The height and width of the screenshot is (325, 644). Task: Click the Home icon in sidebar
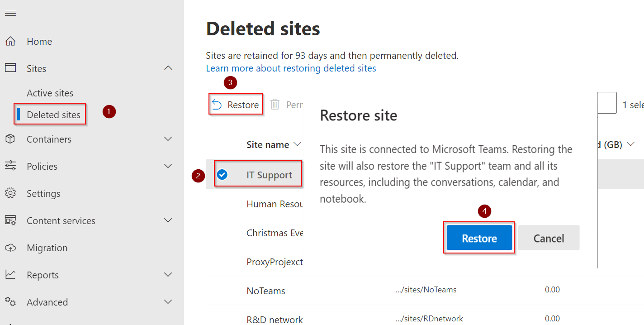11,41
